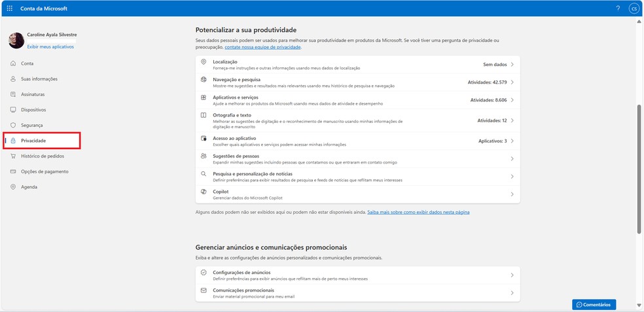Expand the Localização row chevron
This screenshot has width=644, height=312.
[x=512, y=65]
